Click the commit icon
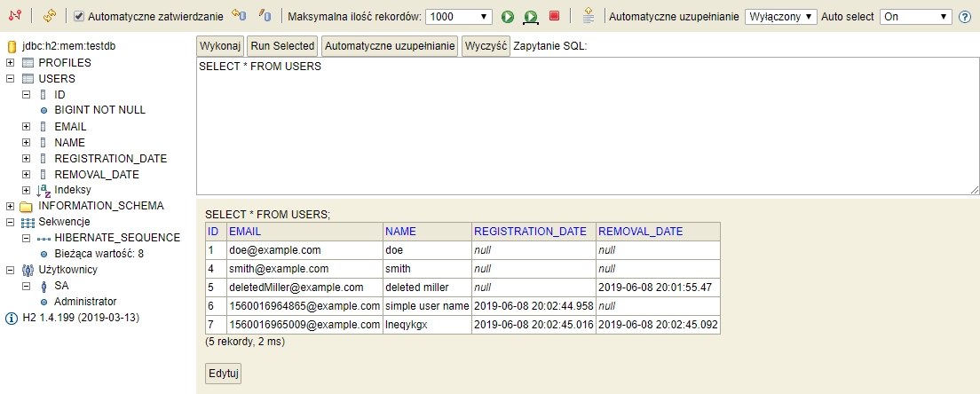 pyautogui.click(x=265, y=16)
